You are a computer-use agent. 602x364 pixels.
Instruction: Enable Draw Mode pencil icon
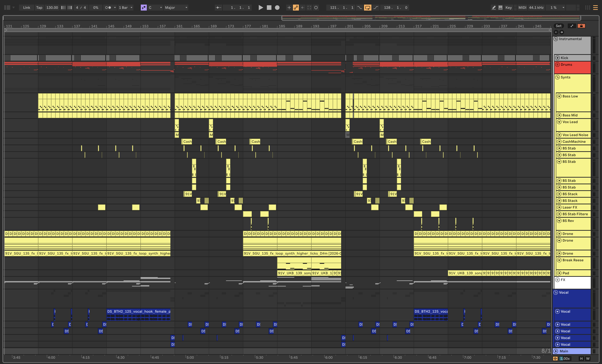tap(494, 8)
